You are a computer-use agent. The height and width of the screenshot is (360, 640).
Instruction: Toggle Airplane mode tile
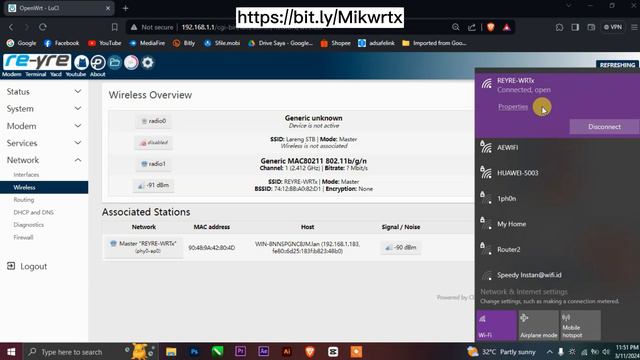coord(538,325)
